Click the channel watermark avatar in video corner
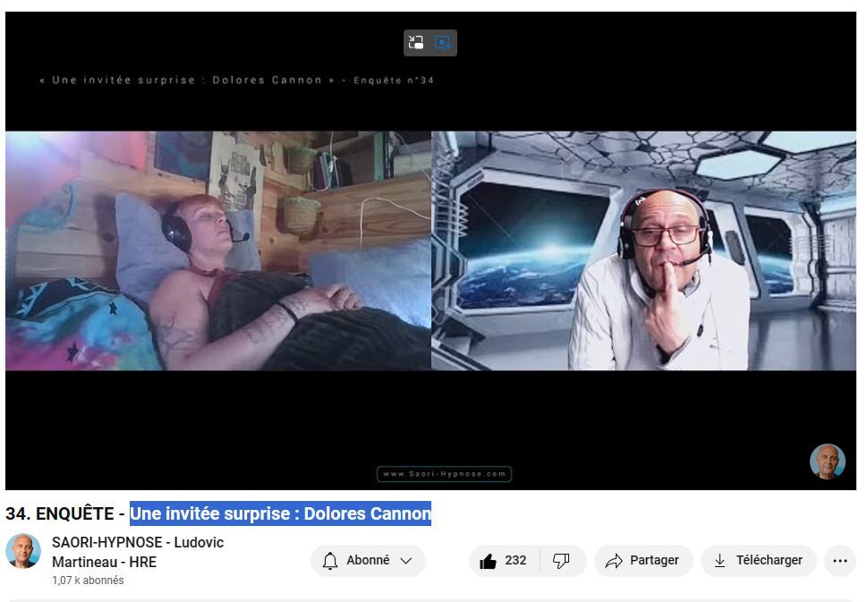Image resolution: width=868 pixels, height=602 pixels. point(828,461)
